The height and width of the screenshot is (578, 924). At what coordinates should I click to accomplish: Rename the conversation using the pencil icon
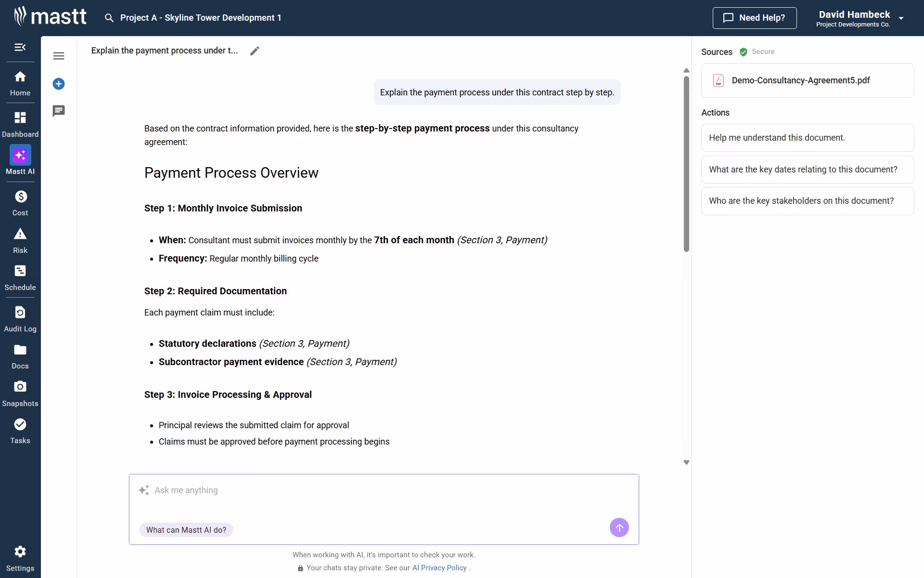coord(255,50)
